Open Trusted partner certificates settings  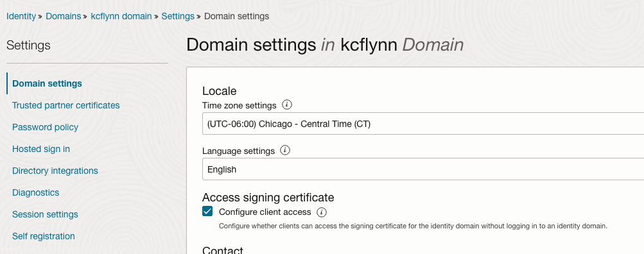[66, 105]
